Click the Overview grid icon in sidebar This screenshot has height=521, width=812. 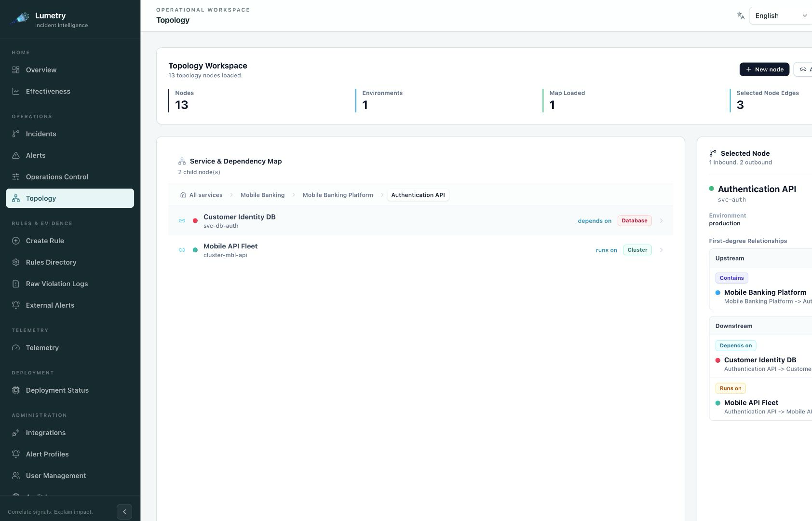(x=16, y=70)
